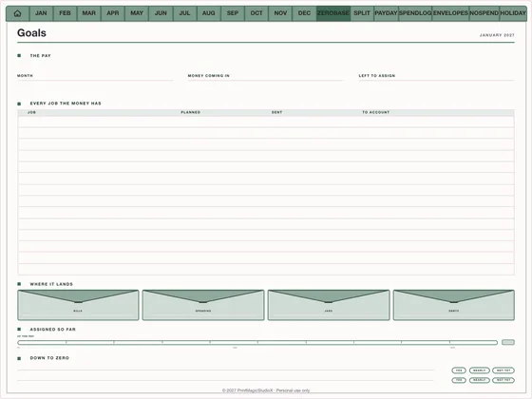Go to the APR tab
The height and width of the screenshot is (399, 532).
click(113, 13)
